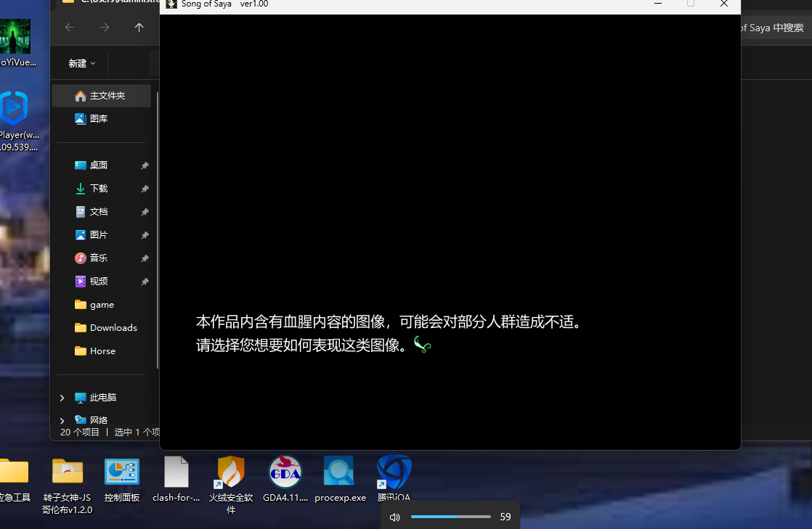Open the 腾讯iOA desktop icon
Screen dimensions: 812x529
click(394, 472)
